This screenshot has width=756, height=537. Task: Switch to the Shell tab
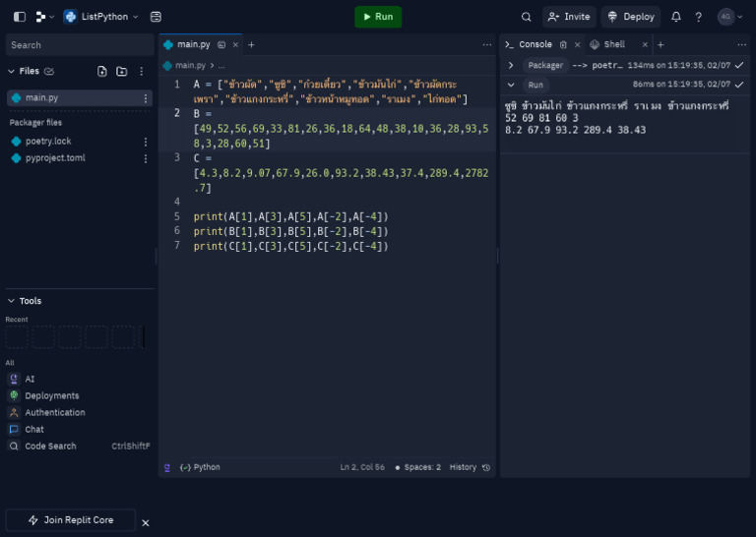[x=613, y=44]
